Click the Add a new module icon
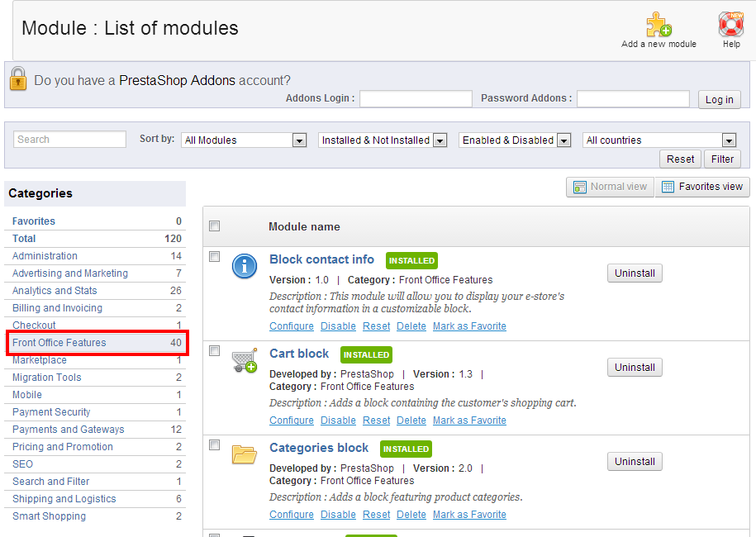Viewport: 756px width, 537px height. click(x=659, y=24)
